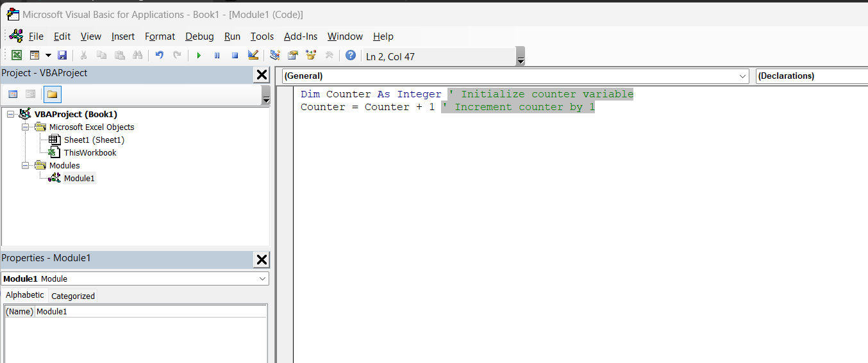
Task: Close the Project - VBAProject panel
Action: point(262,75)
